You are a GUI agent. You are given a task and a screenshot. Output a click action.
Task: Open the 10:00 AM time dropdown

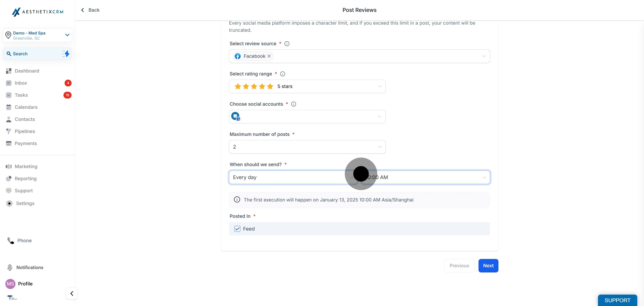coord(426,177)
